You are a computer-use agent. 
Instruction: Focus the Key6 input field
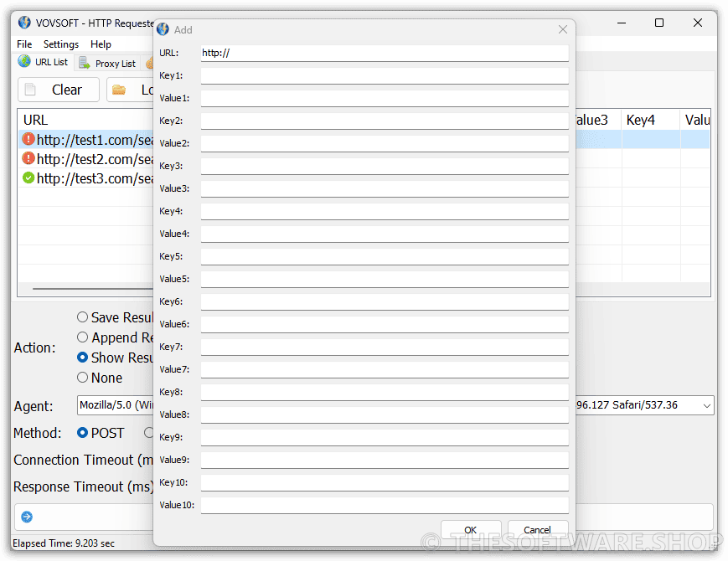pos(385,301)
